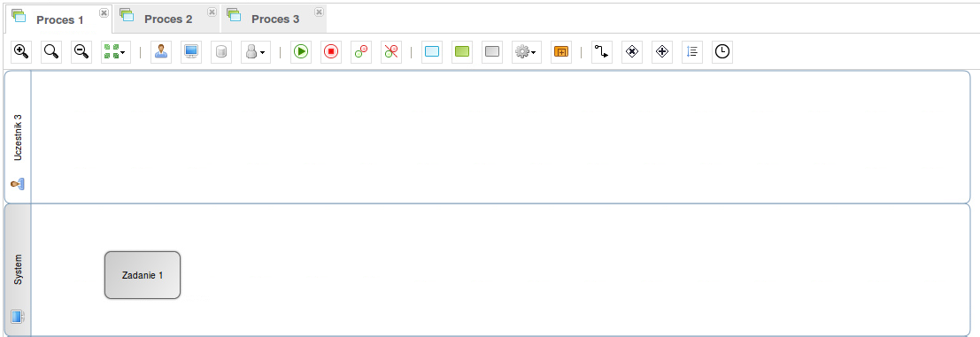Open the gear settings dropdown

point(526,52)
